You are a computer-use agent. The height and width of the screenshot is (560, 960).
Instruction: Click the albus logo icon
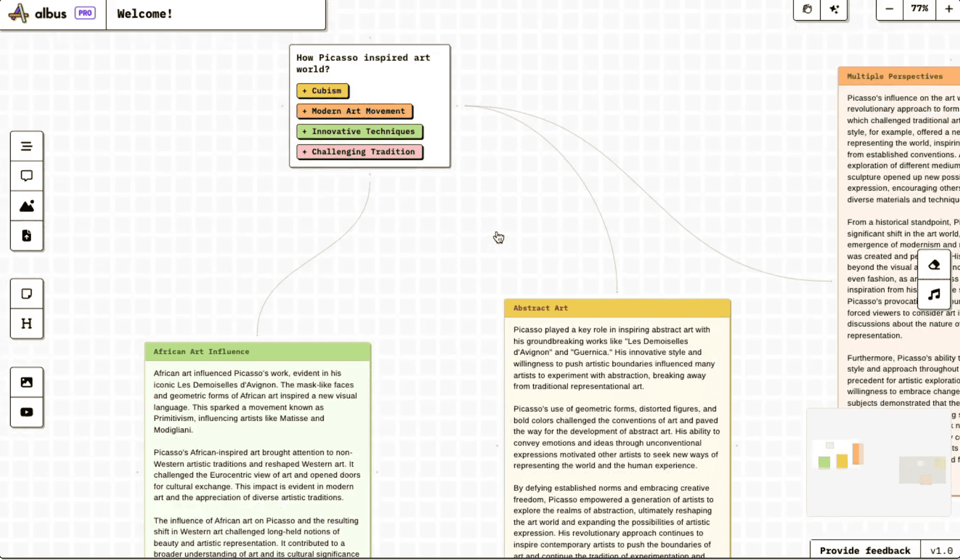pos(18,13)
